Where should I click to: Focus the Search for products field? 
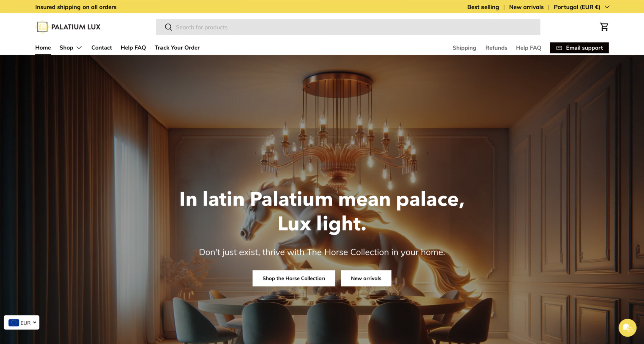[348, 27]
